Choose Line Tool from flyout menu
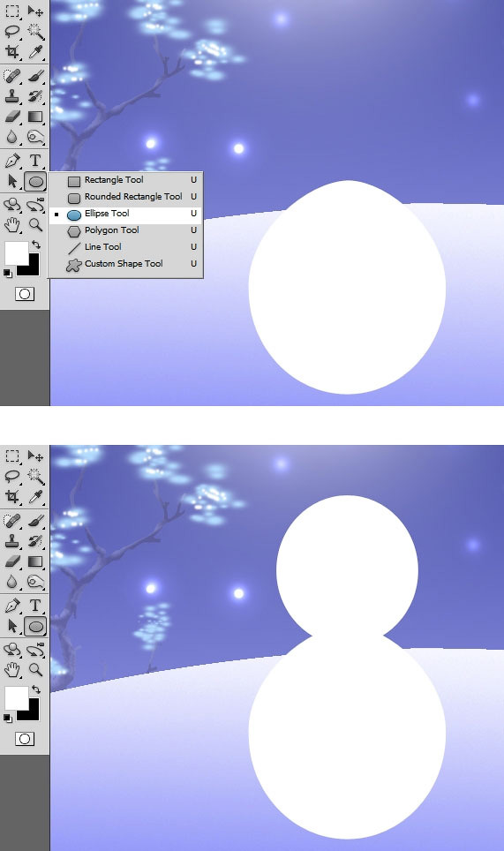 coord(126,247)
